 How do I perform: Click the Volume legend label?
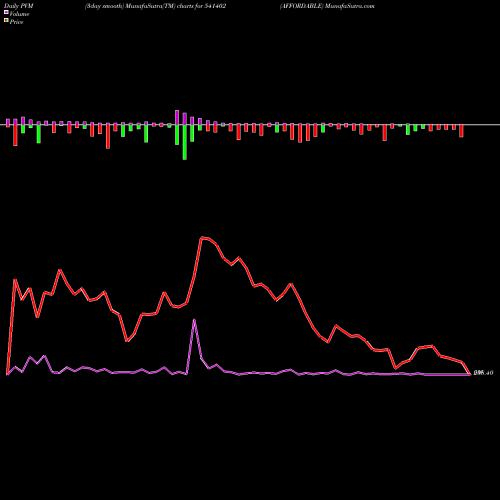[19, 14]
